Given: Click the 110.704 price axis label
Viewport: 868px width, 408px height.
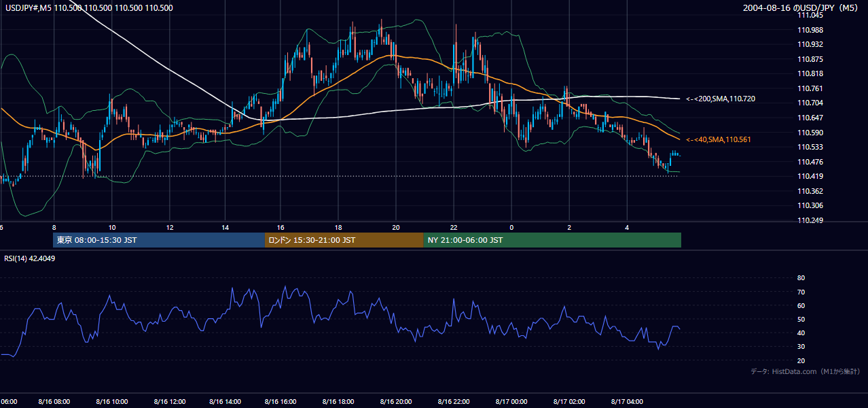Looking at the screenshot, I should (x=811, y=103).
